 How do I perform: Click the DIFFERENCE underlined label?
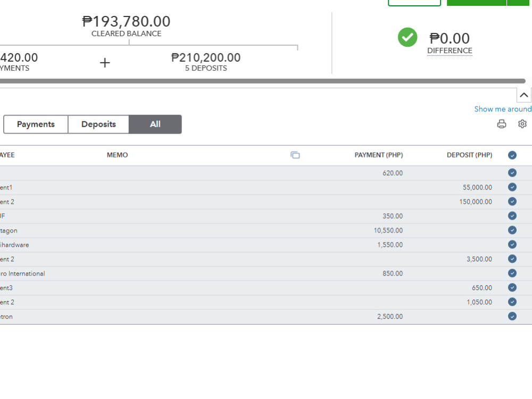(x=450, y=51)
